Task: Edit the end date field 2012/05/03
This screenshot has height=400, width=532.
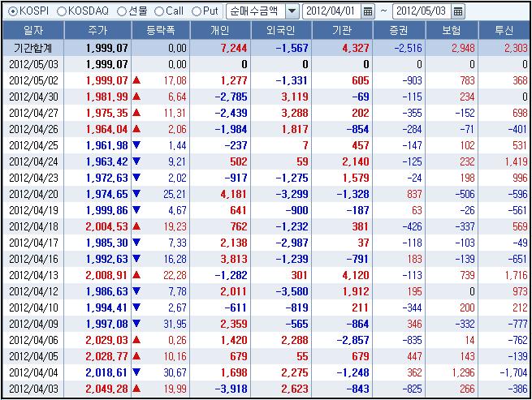Action: [x=421, y=11]
